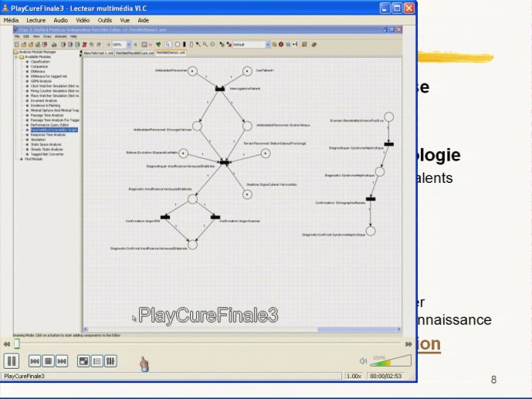Open the Aide menu

coord(143,20)
